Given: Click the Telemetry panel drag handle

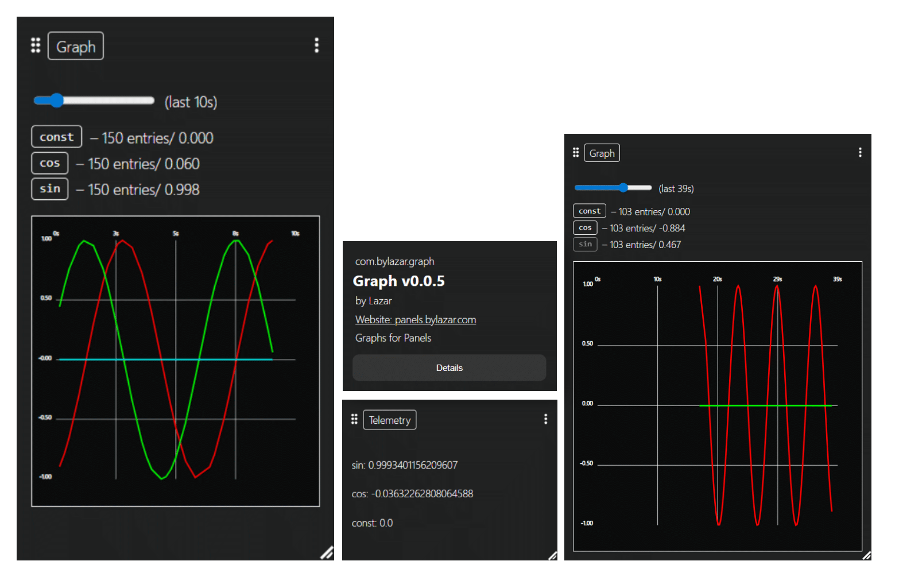Looking at the screenshot, I should (x=354, y=419).
